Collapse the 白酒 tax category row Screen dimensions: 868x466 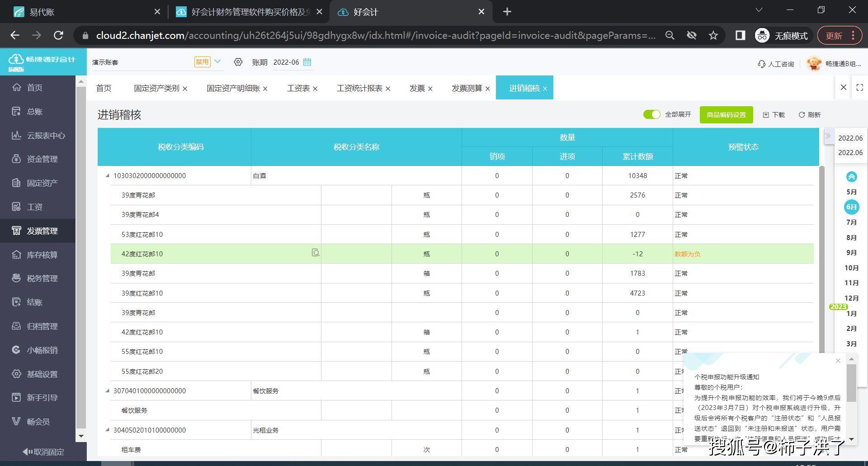(107, 176)
